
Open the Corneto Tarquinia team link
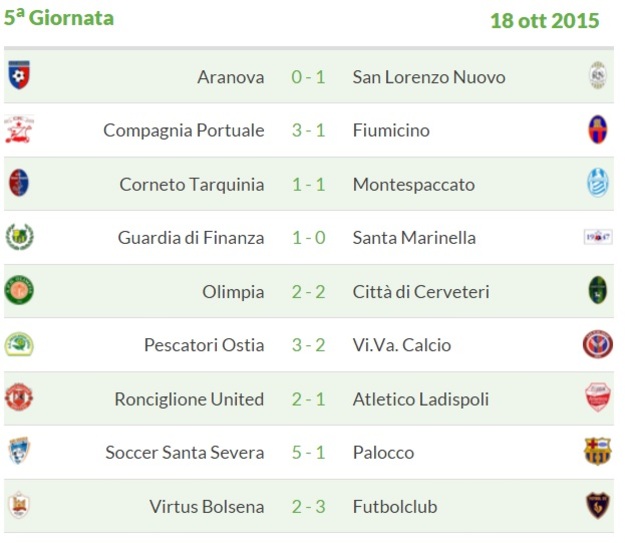click(192, 185)
